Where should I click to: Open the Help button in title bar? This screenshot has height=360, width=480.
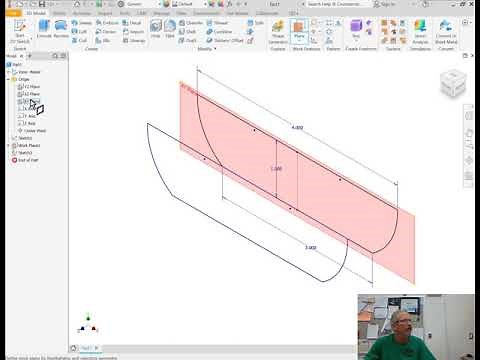tap(426, 4)
